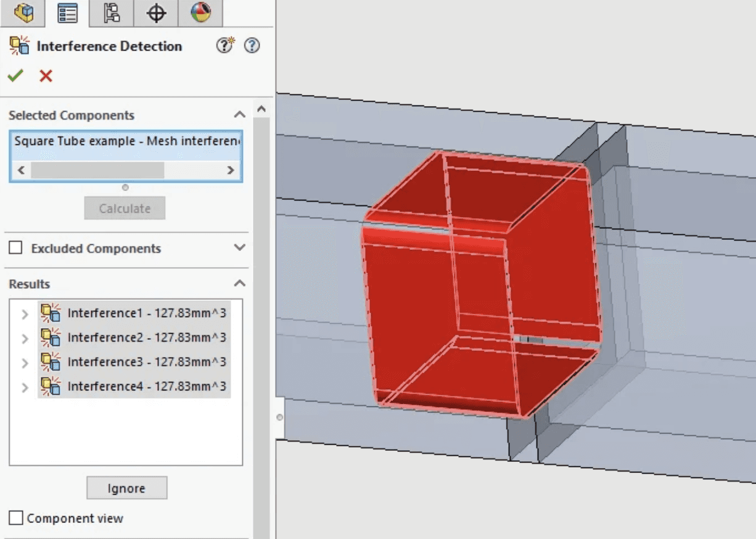Accept Interference Detection with green checkmark
This screenshot has width=756, height=539.
[15, 76]
